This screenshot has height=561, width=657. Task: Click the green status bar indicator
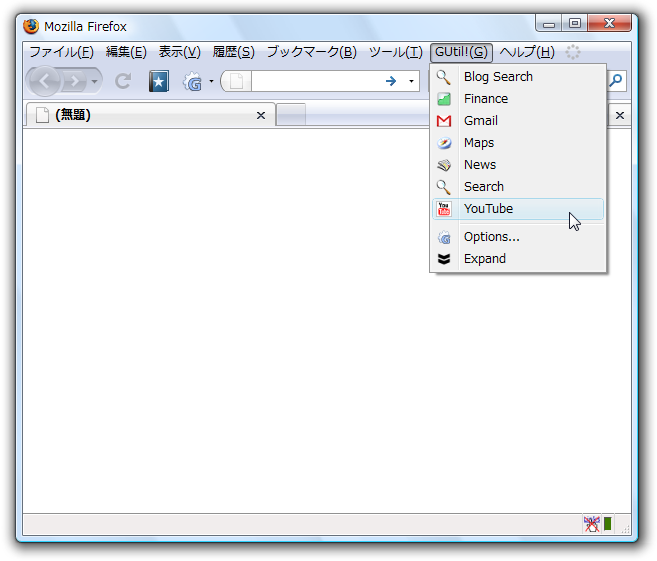[x=608, y=524]
